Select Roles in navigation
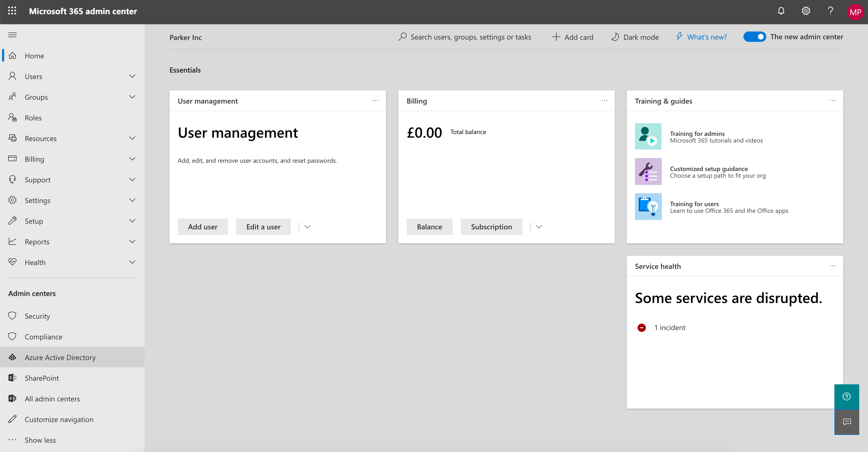 coord(72,118)
